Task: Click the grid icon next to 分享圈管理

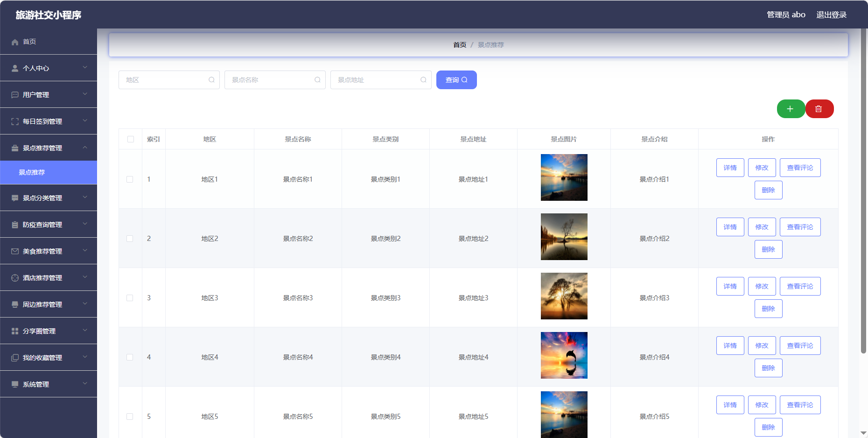Action: point(15,332)
